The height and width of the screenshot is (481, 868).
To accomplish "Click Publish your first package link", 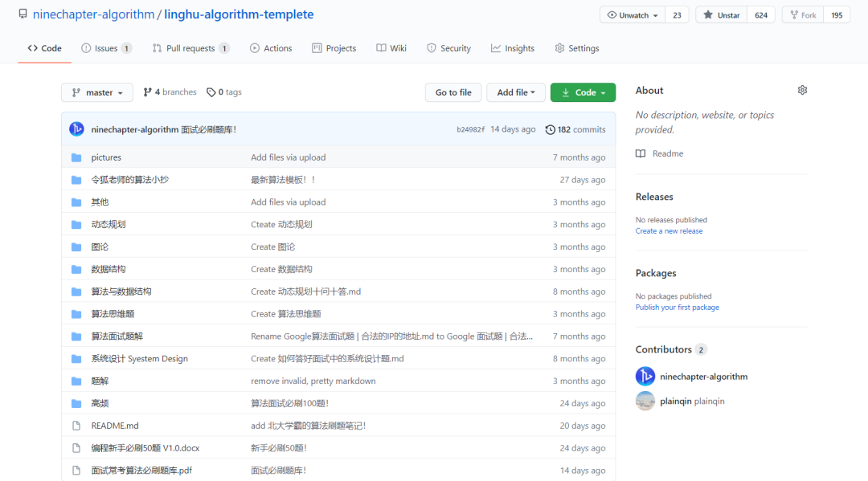I will point(677,308).
